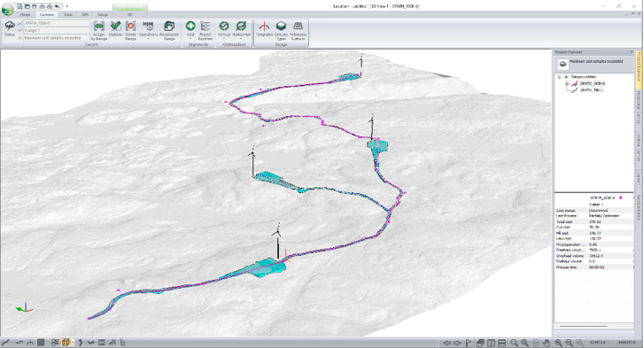Collapse the Design:untitled tree node

tap(559, 77)
